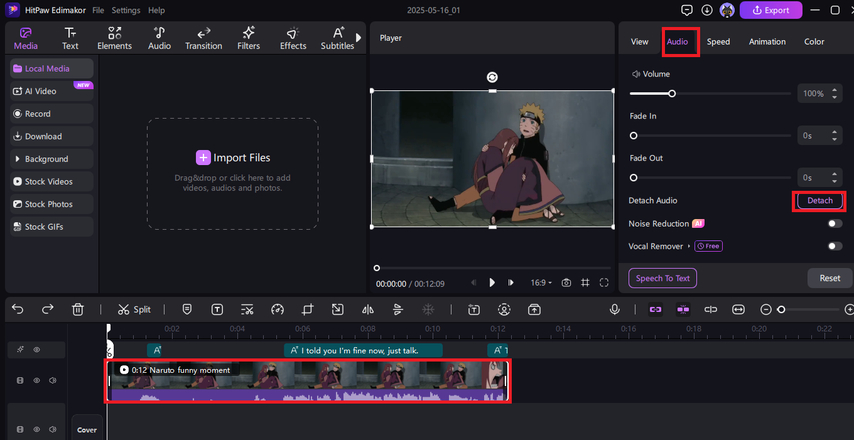Open the 16:9 aspect ratio dropdown
The height and width of the screenshot is (440, 854).
[x=539, y=283]
